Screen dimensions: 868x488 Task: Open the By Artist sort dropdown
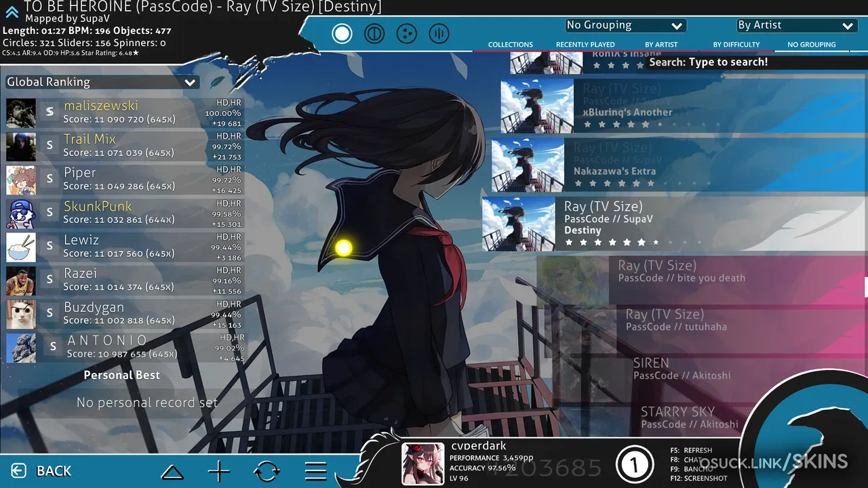pyautogui.click(x=796, y=26)
